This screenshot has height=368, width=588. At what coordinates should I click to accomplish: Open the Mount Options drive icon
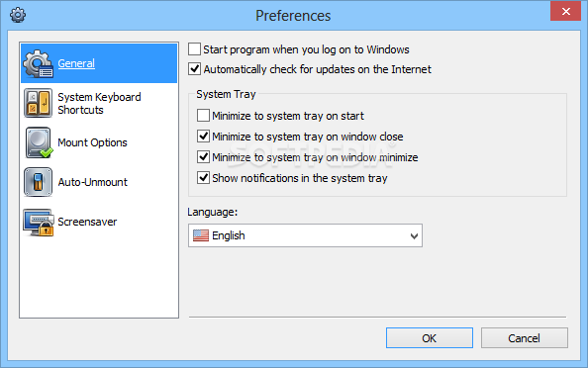[x=39, y=142]
